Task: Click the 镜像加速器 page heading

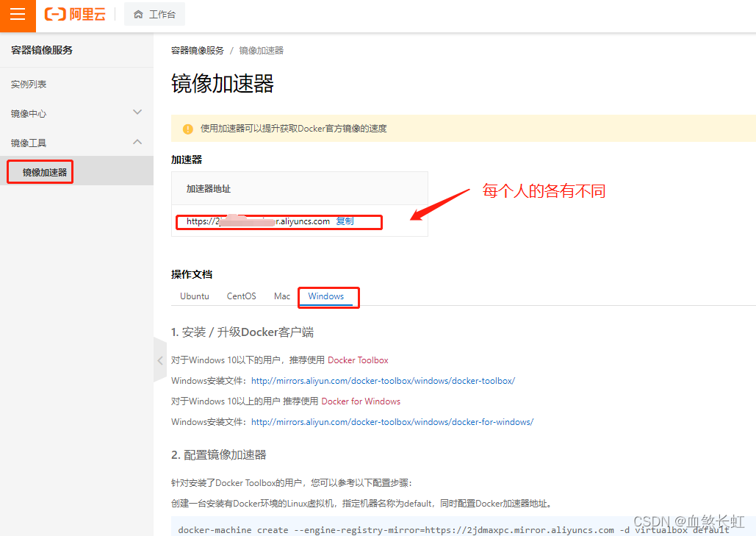Action: [223, 84]
